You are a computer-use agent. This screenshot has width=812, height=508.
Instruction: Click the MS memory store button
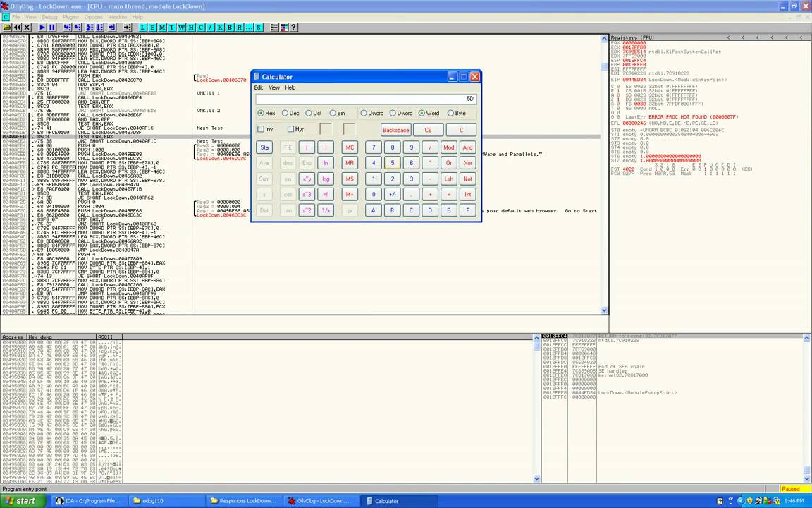click(x=350, y=179)
